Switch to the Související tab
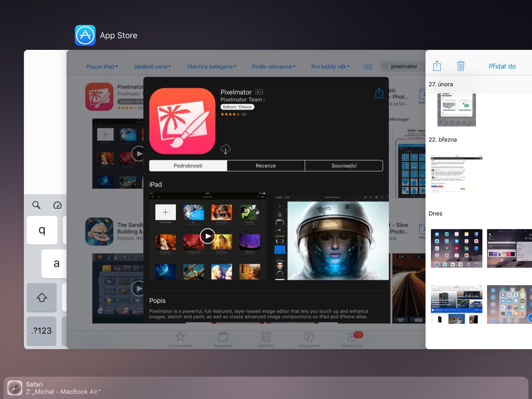This screenshot has width=532, height=399. tap(344, 165)
